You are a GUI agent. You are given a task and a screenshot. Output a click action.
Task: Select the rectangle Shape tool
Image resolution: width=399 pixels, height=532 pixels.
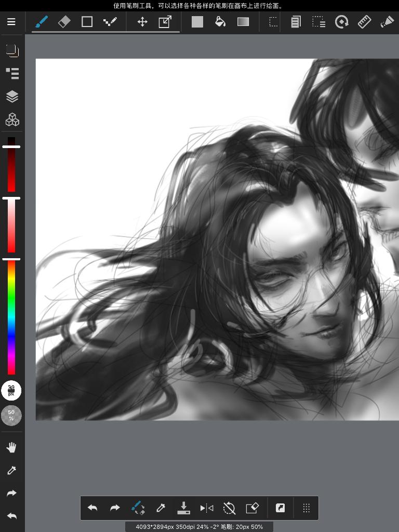point(87,22)
